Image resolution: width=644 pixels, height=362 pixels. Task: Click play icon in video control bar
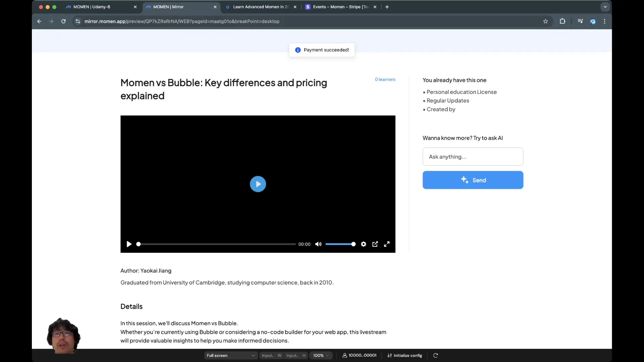click(x=129, y=244)
